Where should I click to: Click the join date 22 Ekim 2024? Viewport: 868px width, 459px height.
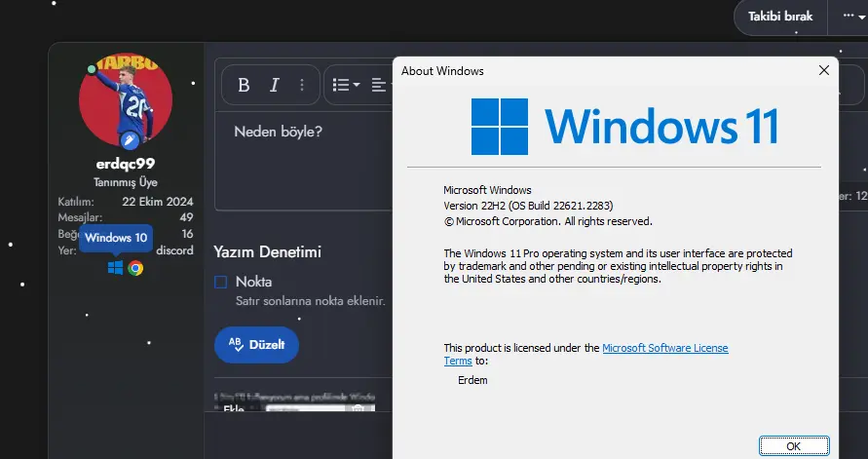tap(157, 202)
